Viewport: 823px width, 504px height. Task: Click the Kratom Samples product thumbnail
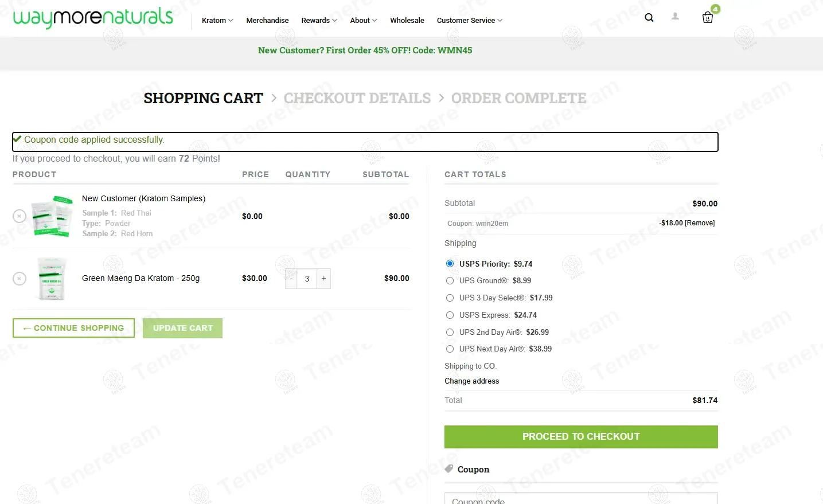pyautogui.click(x=52, y=216)
